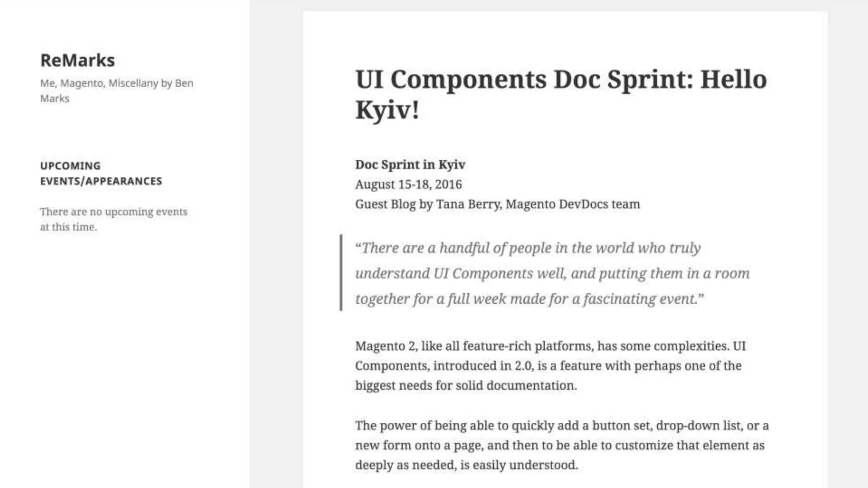868x488 pixels.
Task: Click the word 'Kyiv!' in the headline
Action: pyautogui.click(x=387, y=110)
